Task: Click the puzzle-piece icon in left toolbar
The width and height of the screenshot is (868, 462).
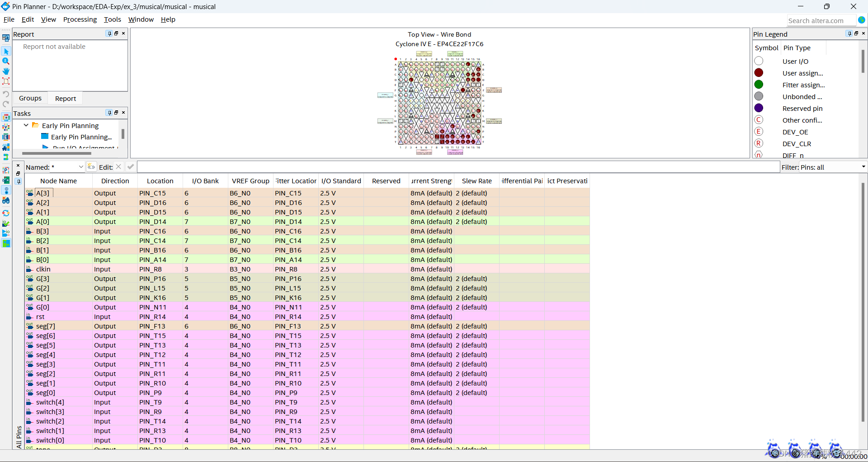Action: coord(6,147)
